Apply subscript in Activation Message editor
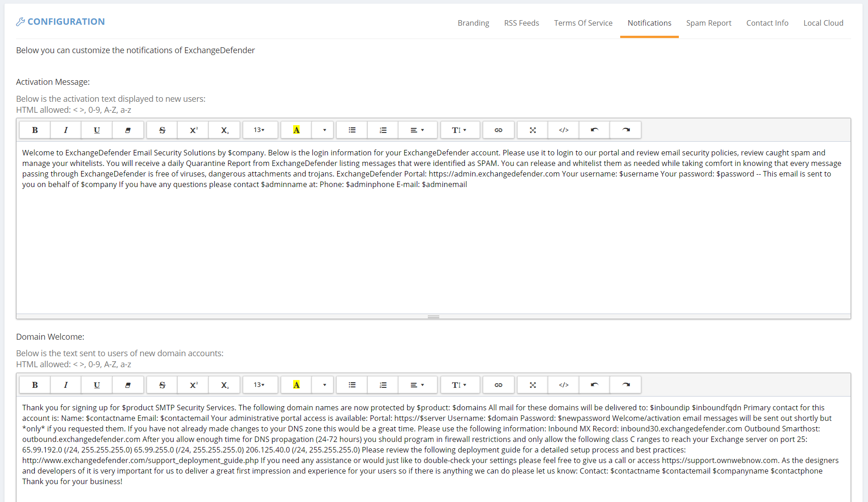This screenshot has height=502, width=868. (224, 130)
